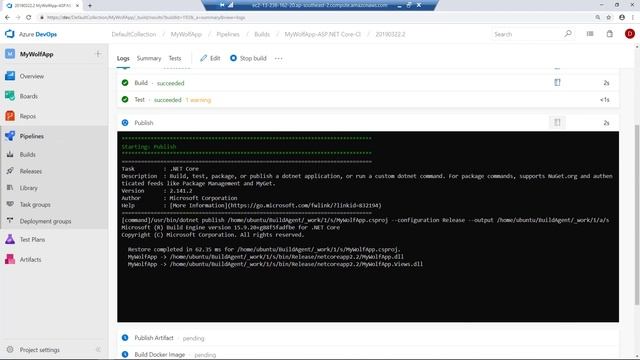Screen dimensions: 640x360
Task: Click MyWolfApp in breadcrumb
Action: pos(186,34)
